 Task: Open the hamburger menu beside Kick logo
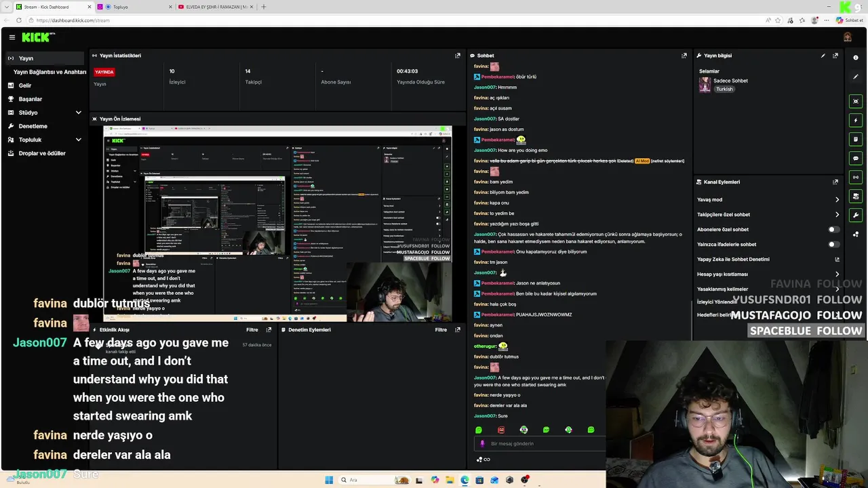tap(12, 37)
